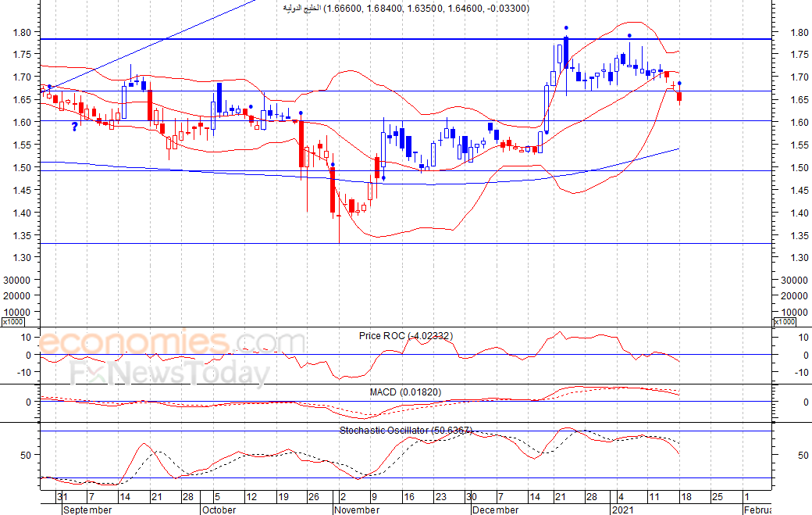Viewport: 812px width, 515px height.
Task: Select the September month label
Action: point(87,510)
